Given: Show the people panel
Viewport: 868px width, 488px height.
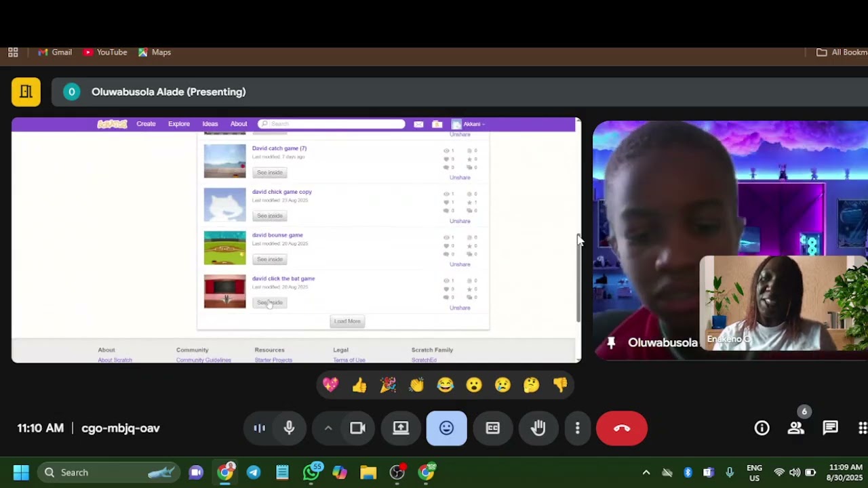Looking at the screenshot, I should coord(796,428).
